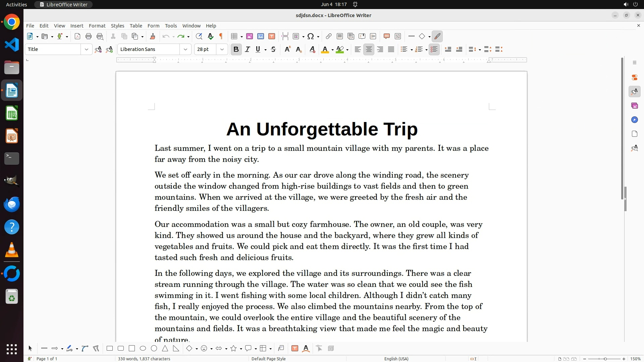Image resolution: width=644 pixels, height=362 pixels.
Task: Open the sidebar Gallery panel icon
Action: tap(634, 106)
